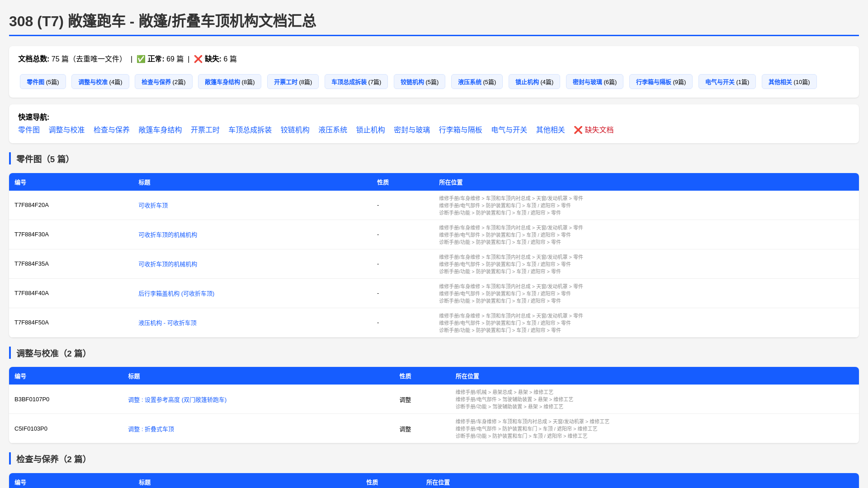
Task: Click the 零件图（5 篇）section heading
Action: [x=44, y=159]
